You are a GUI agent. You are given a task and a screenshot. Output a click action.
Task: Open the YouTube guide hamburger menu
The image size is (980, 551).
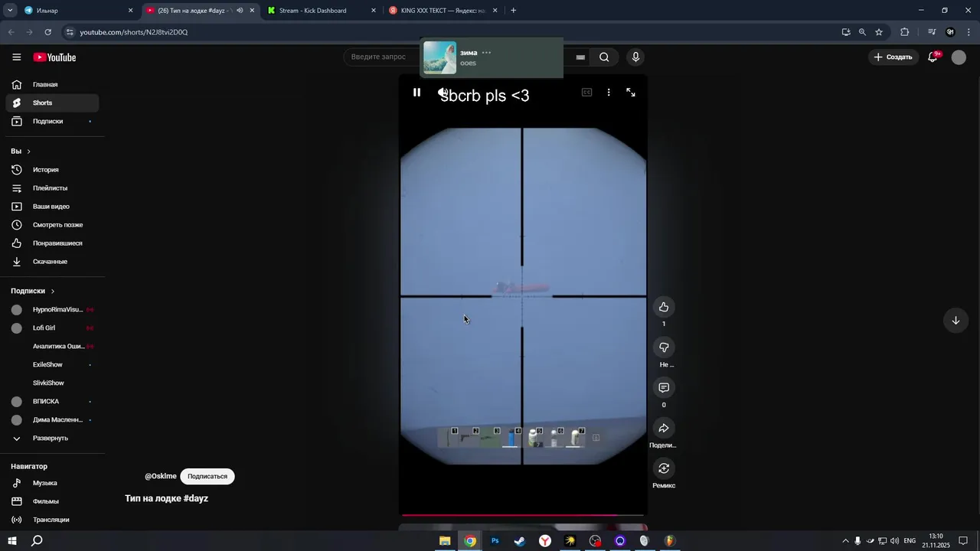click(x=16, y=57)
